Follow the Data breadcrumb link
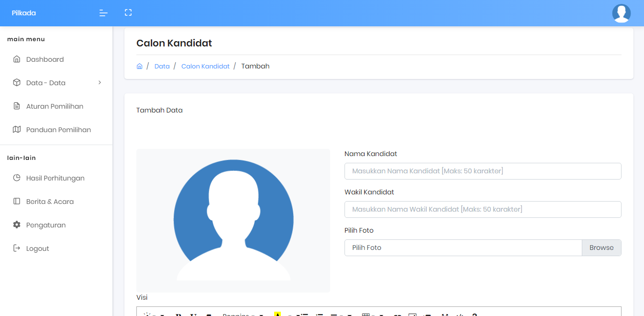 pos(162,67)
